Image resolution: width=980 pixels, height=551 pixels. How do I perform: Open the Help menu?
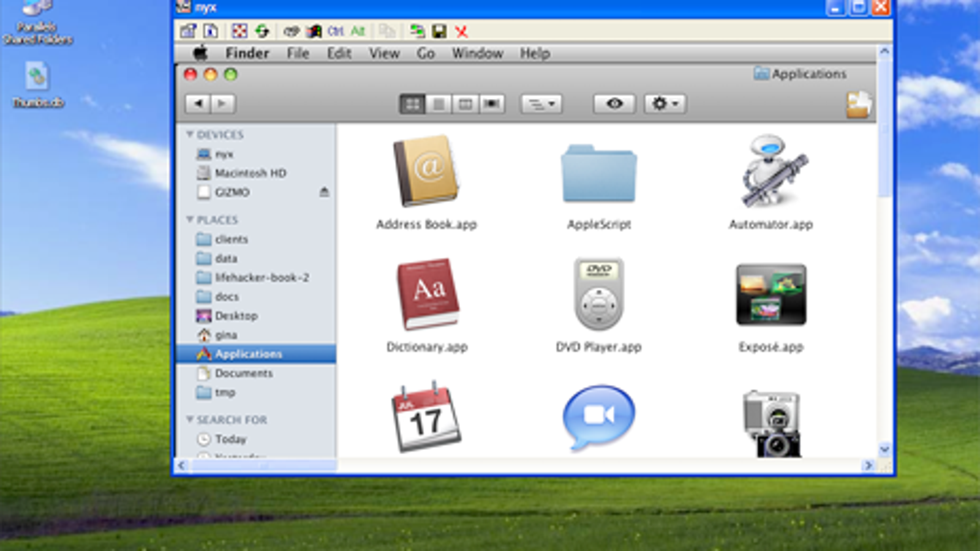click(x=535, y=53)
